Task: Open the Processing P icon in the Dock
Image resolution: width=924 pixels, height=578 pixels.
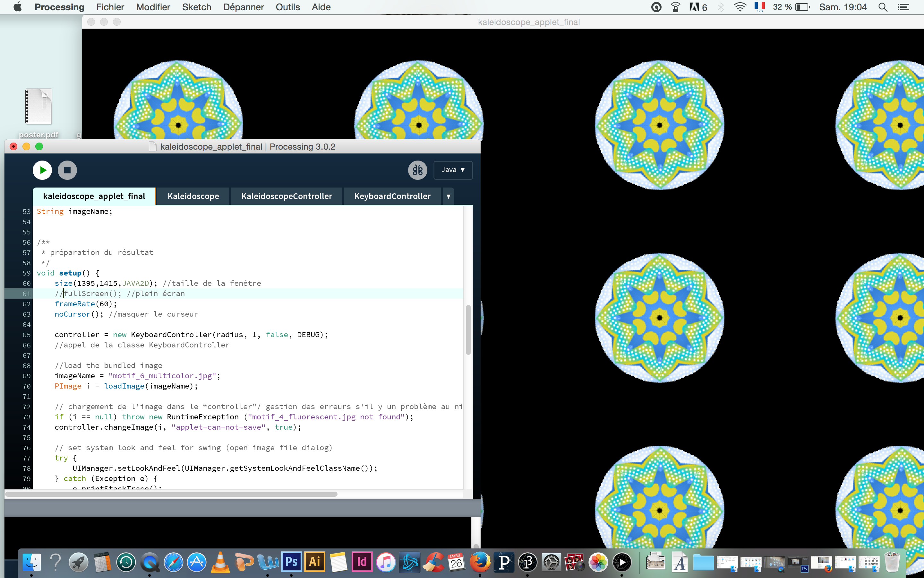Action: pyautogui.click(x=504, y=562)
